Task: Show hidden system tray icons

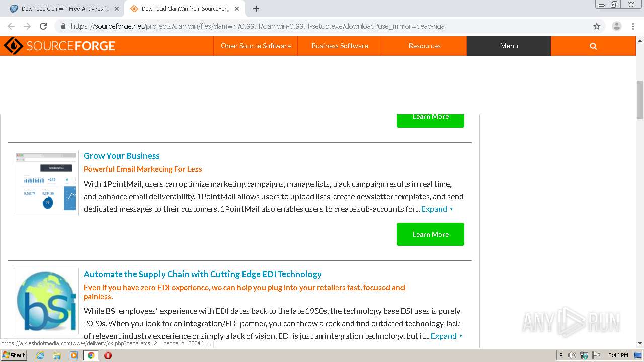Action: coord(561,355)
